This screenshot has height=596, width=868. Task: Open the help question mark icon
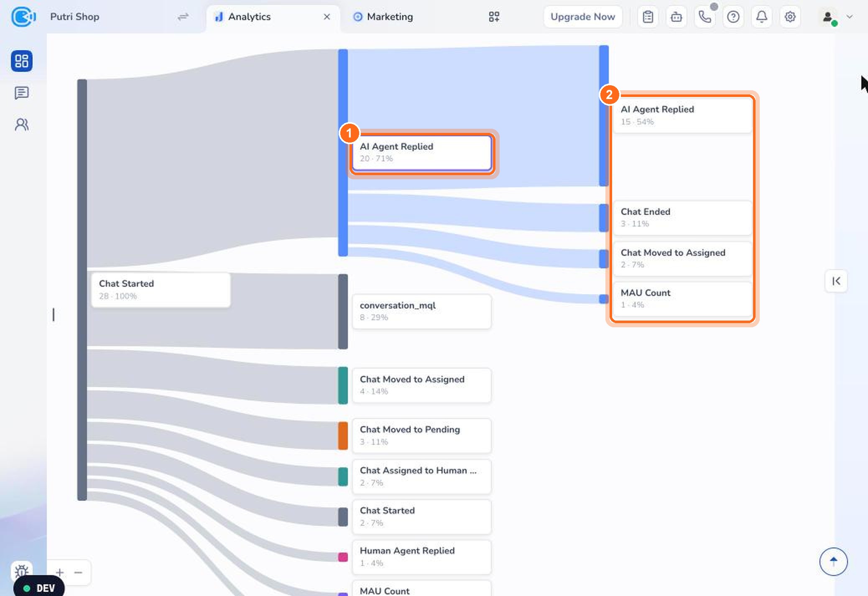[x=733, y=17]
